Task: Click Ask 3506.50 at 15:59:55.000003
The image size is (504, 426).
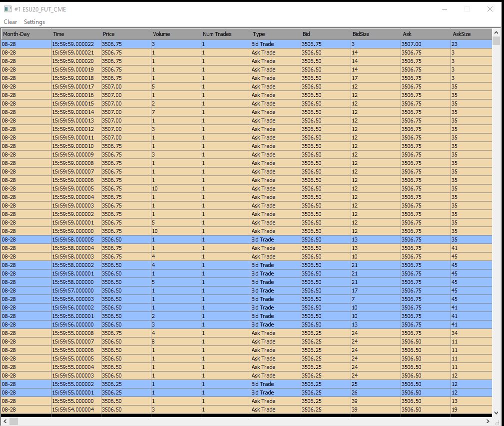Action: click(x=426, y=375)
